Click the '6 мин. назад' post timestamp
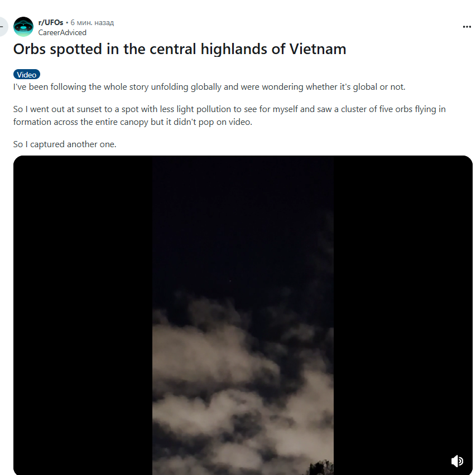This screenshot has height=475, width=476. point(92,22)
